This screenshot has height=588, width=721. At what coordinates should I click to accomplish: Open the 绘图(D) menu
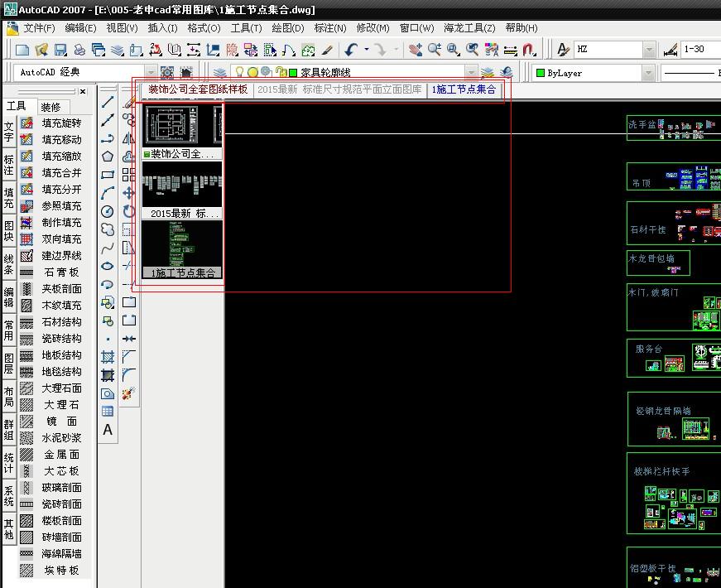288,28
